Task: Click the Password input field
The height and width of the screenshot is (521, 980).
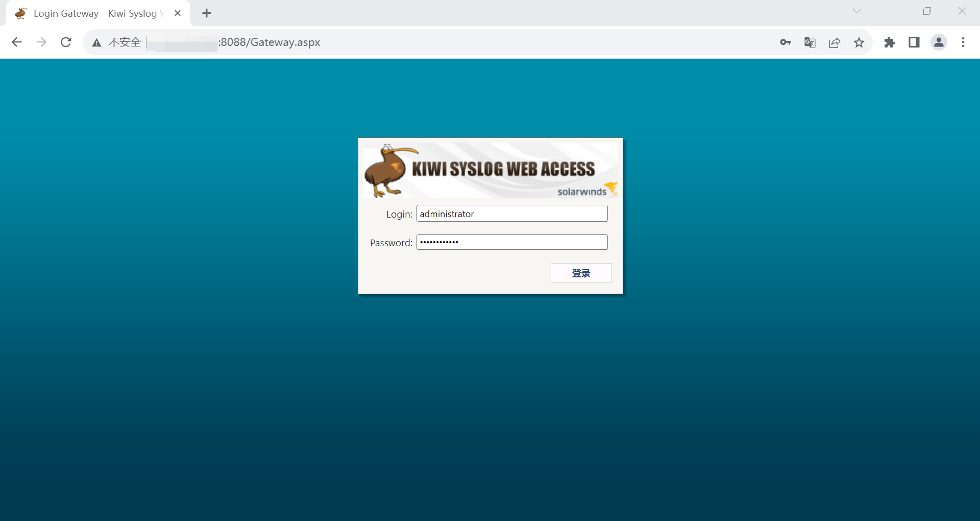Action: (x=512, y=242)
